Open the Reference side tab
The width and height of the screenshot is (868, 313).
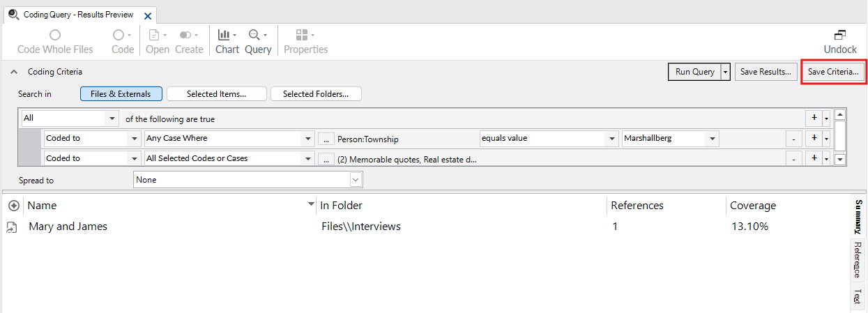coord(858,260)
